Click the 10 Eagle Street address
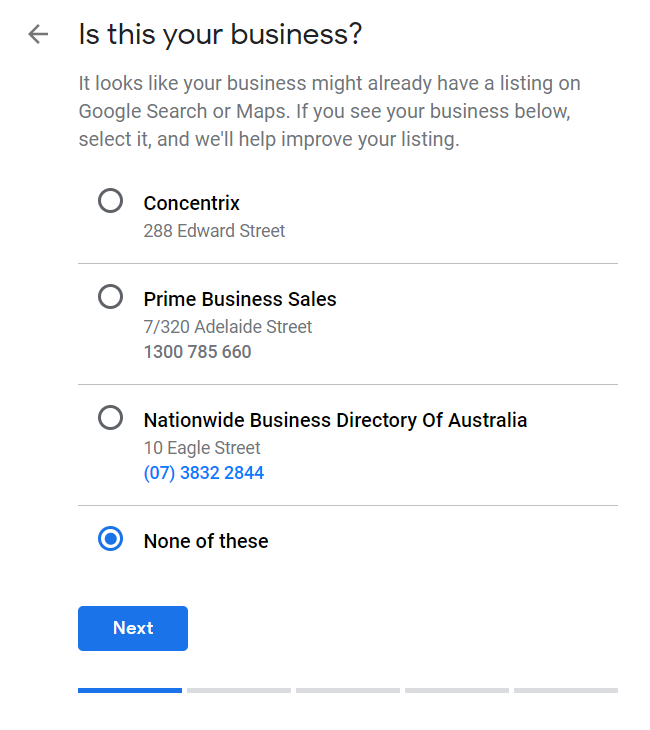The height and width of the screenshot is (730, 650). click(202, 448)
